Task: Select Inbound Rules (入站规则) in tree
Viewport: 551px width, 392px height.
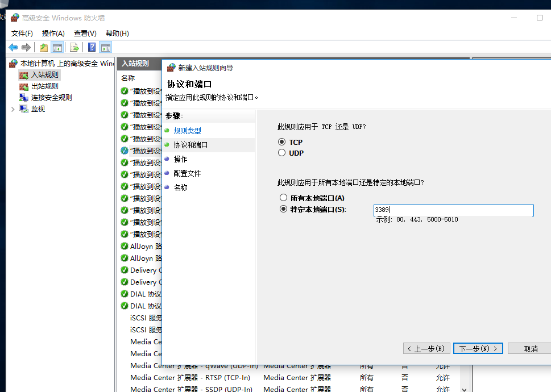Action: tap(44, 75)
